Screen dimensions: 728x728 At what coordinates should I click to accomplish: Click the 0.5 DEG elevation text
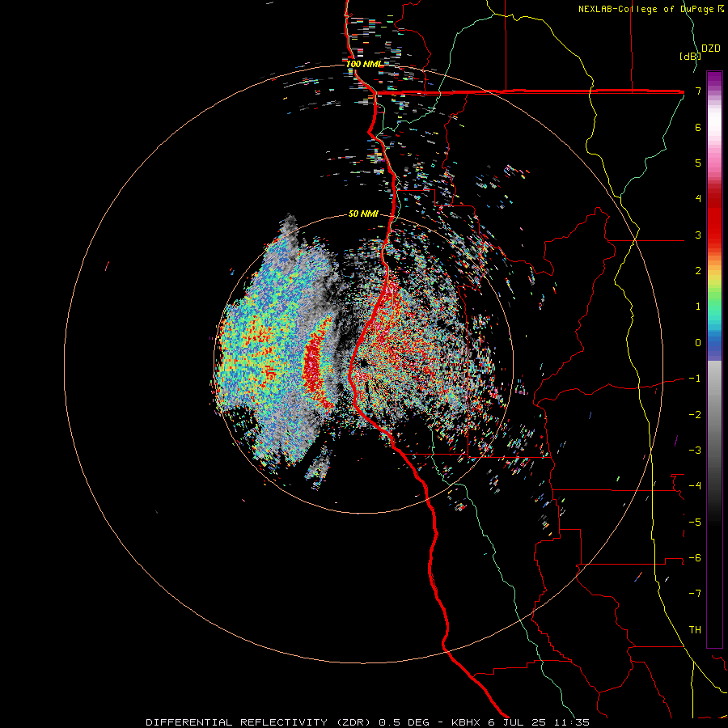[405, 722]
